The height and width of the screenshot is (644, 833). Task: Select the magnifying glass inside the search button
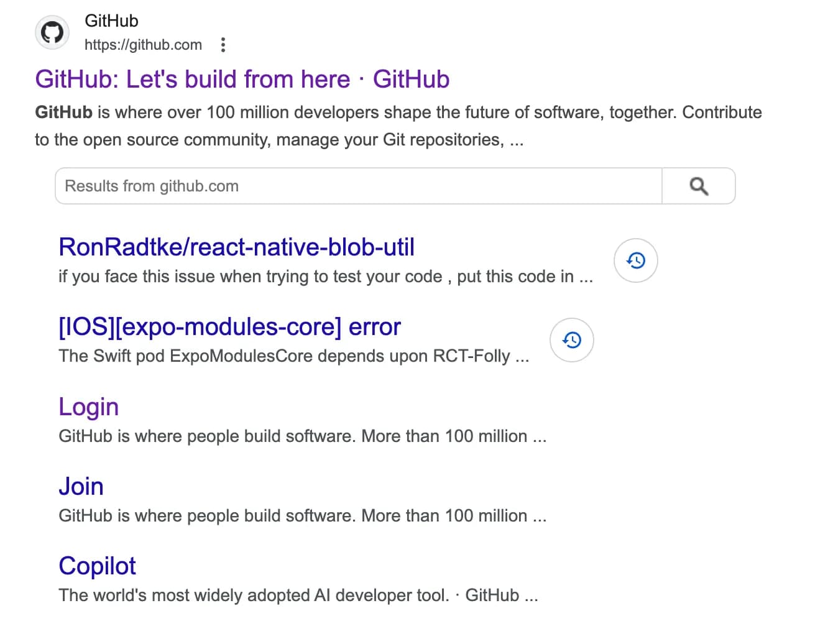pyautogui.click(x=699, y=185)
